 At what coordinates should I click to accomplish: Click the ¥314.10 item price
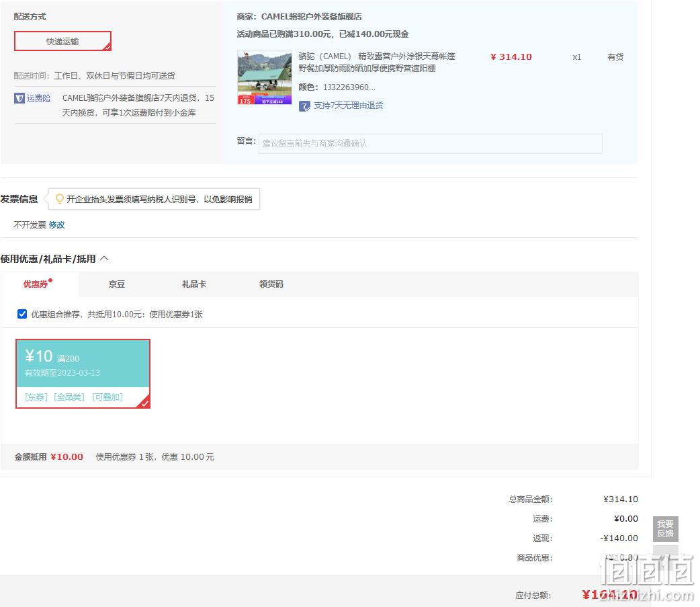pos(511,56)
